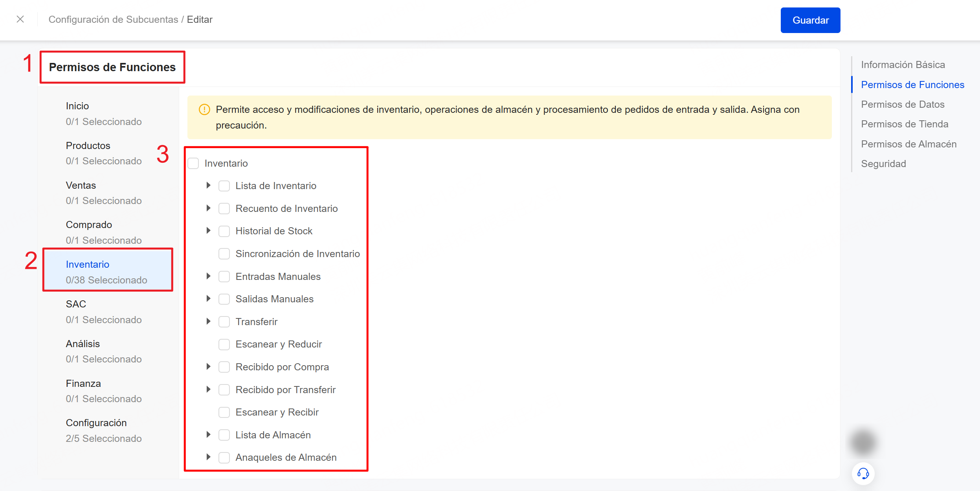980x491 pixels.
Task: Click the Guardar button
Action: pos(810,20)
